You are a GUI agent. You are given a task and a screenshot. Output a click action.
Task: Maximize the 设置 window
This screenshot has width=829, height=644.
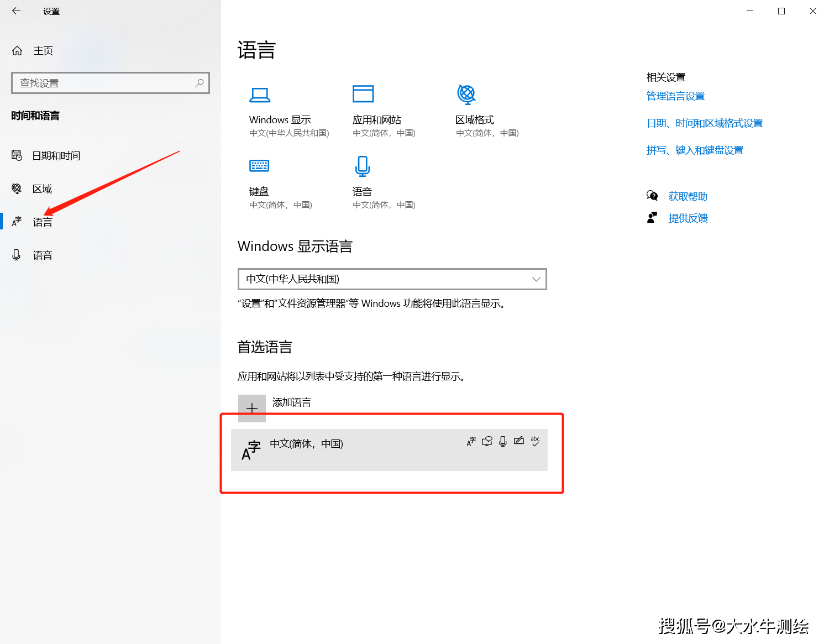click(x=781, y=11)
